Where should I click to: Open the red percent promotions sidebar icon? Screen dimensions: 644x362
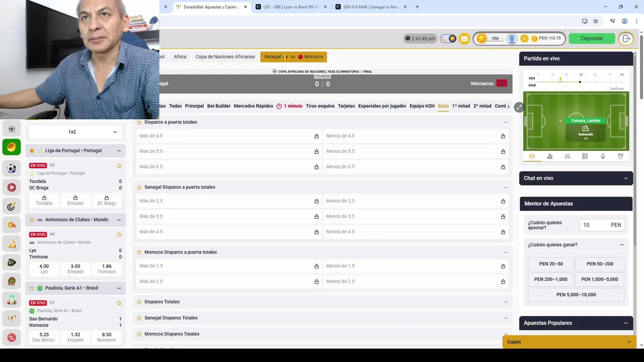pos(12,337)
